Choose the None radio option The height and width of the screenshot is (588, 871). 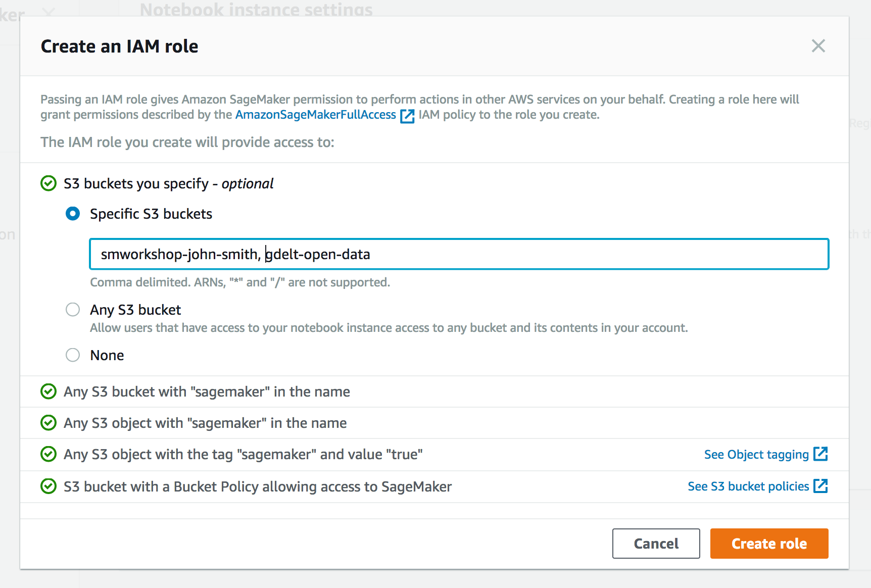click(73, 355)
